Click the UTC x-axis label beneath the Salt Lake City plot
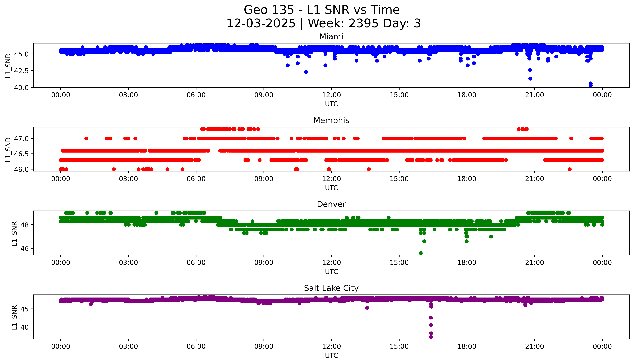 (x=331, y=355)
